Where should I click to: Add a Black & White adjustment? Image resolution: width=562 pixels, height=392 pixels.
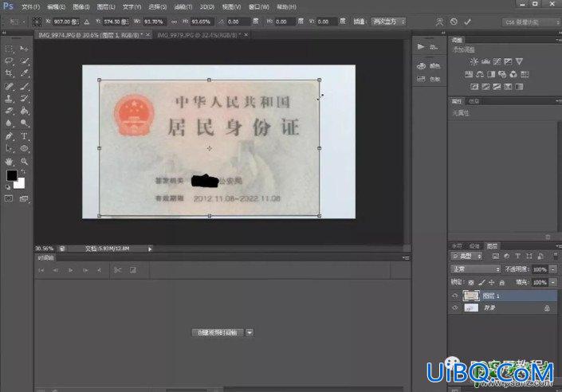pos(491,74)
